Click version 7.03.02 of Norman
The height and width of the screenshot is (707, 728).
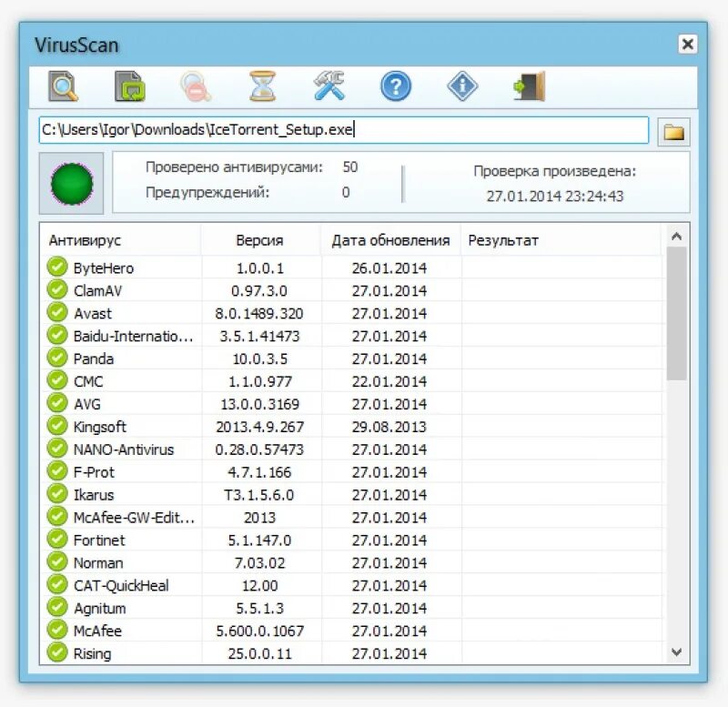pos(259,562)
